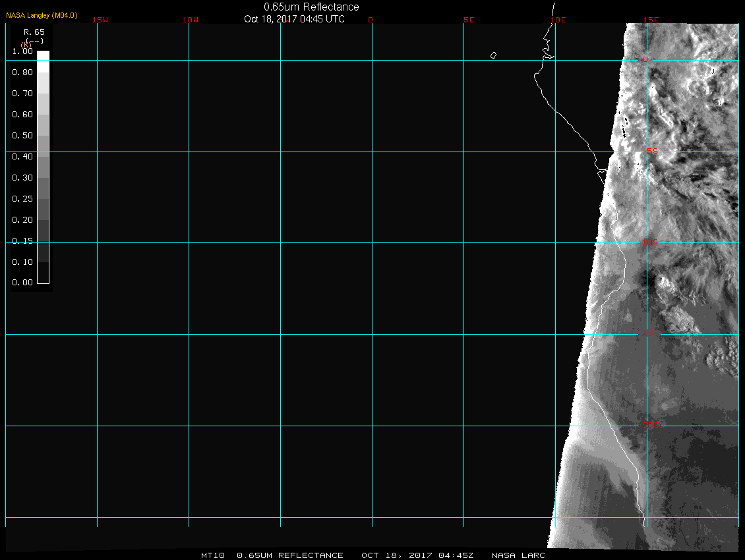The height and width of the screenshot is (560, 745).
Task: Click the NASA Langley (M04.0) label
Action: pyautogui.click(x=42, y=15)
